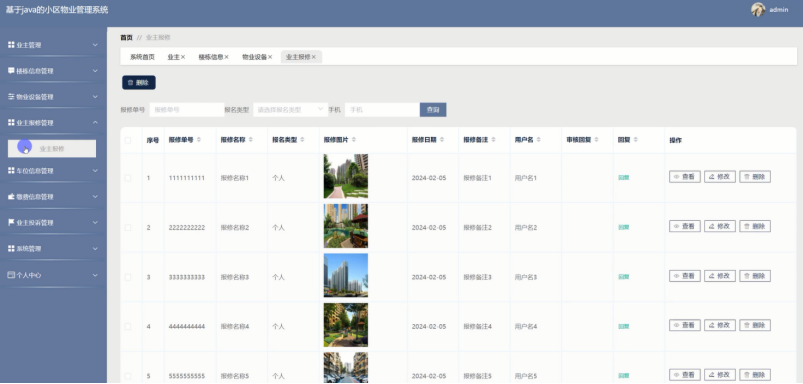The image size is (803, 384).
Task: Open the repair image thumbnail in row 3
Action: 346,275
